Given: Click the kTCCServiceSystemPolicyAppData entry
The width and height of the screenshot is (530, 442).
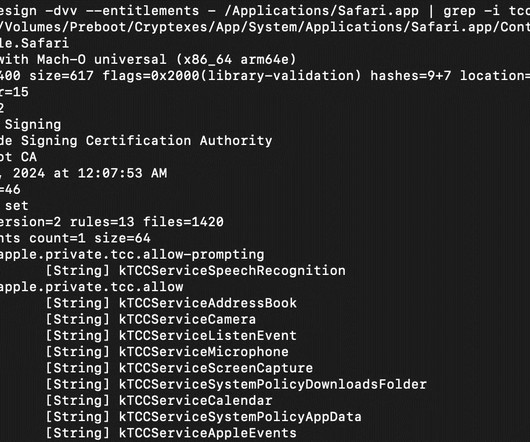Looking at the screenshot, I should point(240,417).
